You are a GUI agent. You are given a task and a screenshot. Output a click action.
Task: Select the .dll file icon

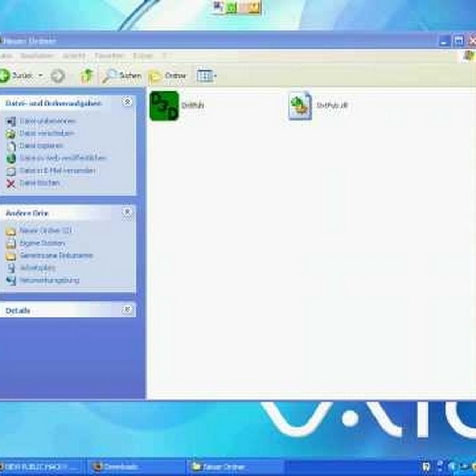pyautogui.click(x=300, y=106)
